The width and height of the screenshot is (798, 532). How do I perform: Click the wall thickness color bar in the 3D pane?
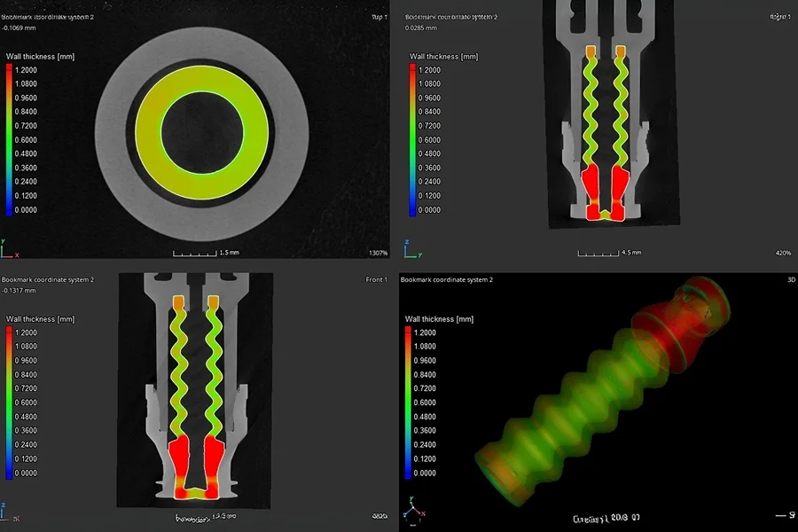tap(408, 403)
